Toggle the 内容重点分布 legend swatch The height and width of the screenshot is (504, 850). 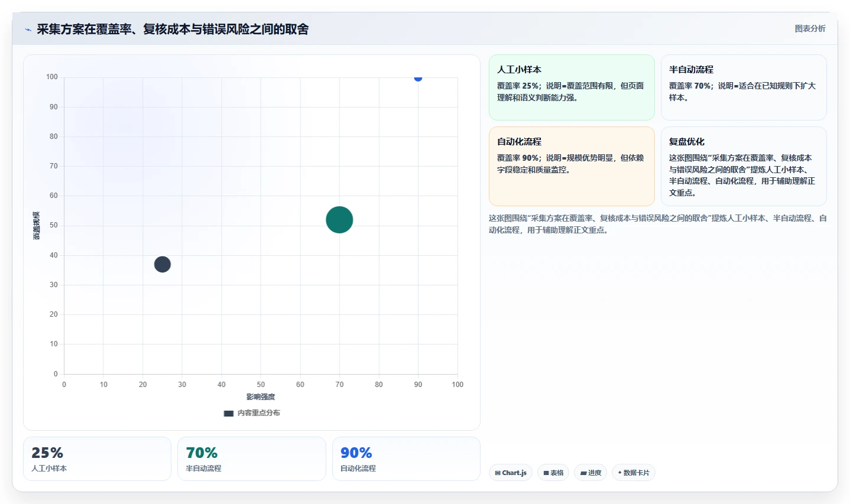tap(229, 413)
